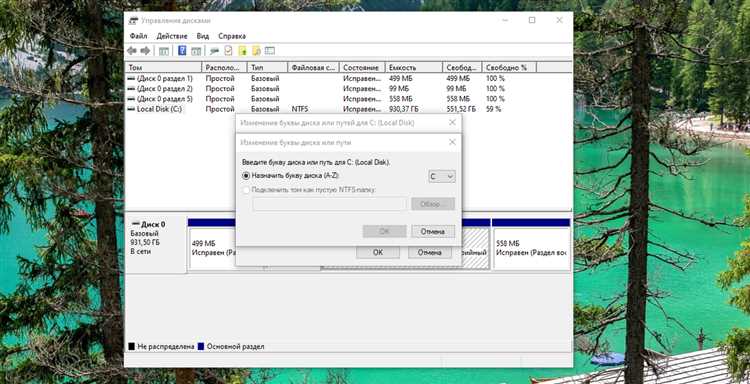Go forward using toolbar forward arrow

click(145, 51)
